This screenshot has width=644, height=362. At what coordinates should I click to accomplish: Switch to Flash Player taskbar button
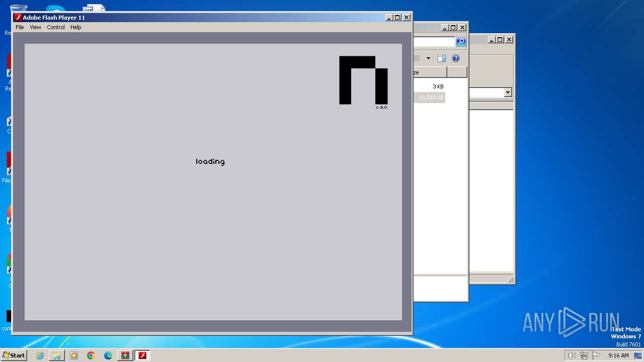[142, 355]
